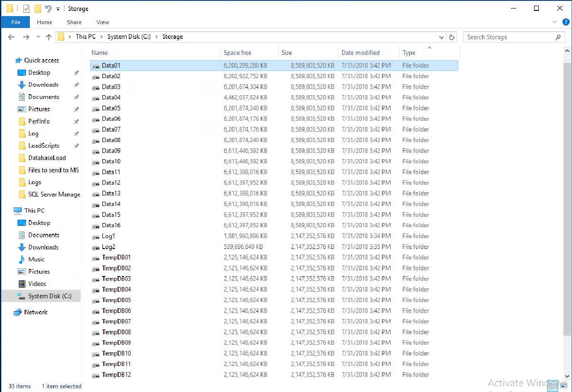This screenshot has height=392, width=572.
Task: Click the Music note icon in sidebar
Action: pyautogui.click(x=21, y=259)
